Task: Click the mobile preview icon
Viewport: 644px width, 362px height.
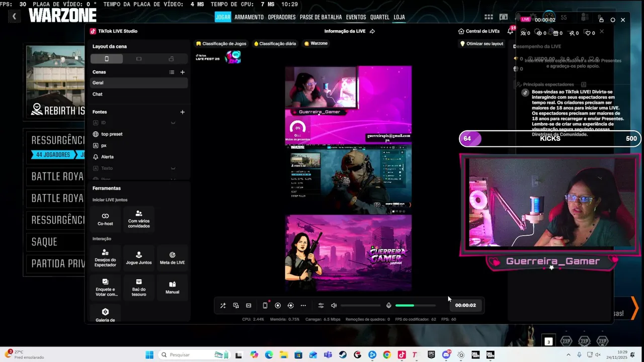Action: pos(265,306)
